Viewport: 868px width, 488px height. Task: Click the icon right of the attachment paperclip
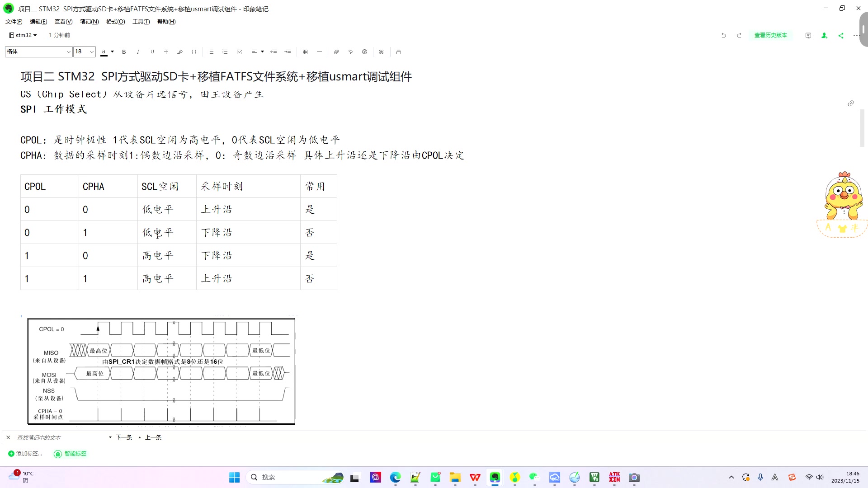[350, 52]
